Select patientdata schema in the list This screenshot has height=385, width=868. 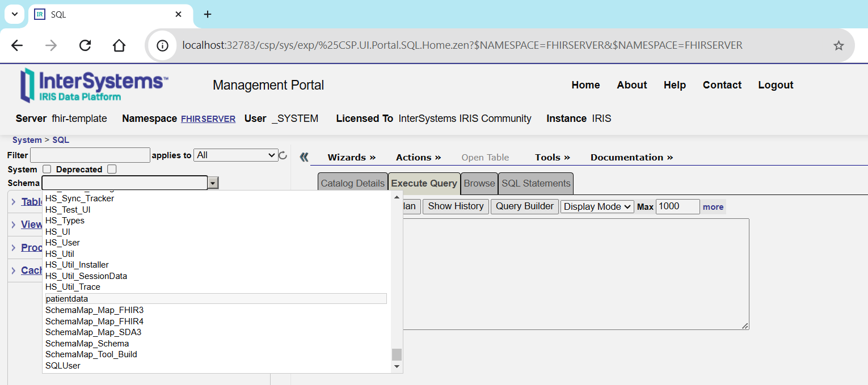point(216,299)
